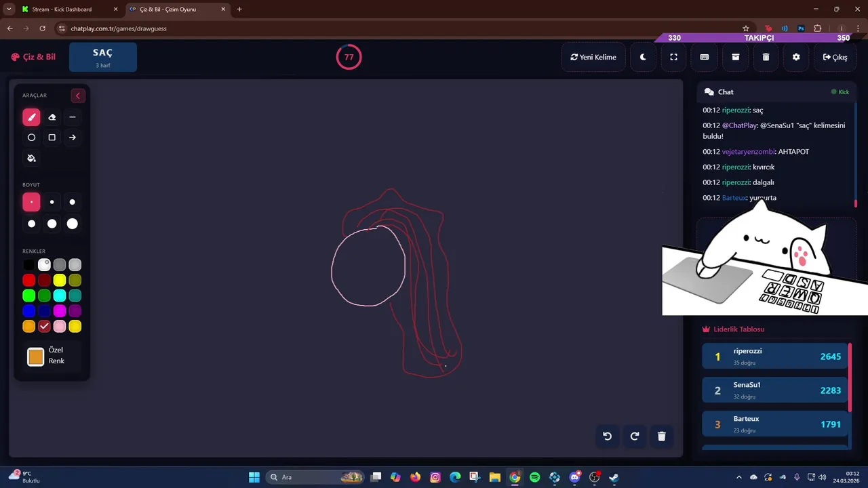868x488 pixels.
Task: Select the brush drawing tool
Action: click(31, 117)
